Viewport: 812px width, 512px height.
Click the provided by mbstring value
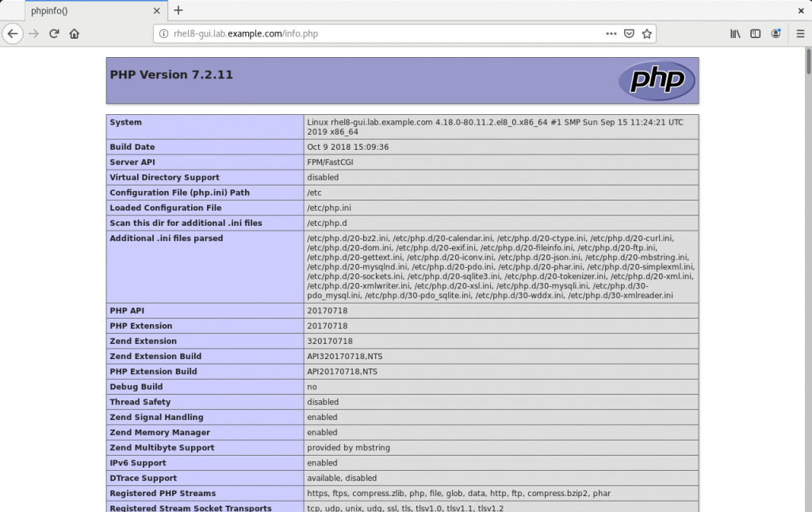click(349, 448)
